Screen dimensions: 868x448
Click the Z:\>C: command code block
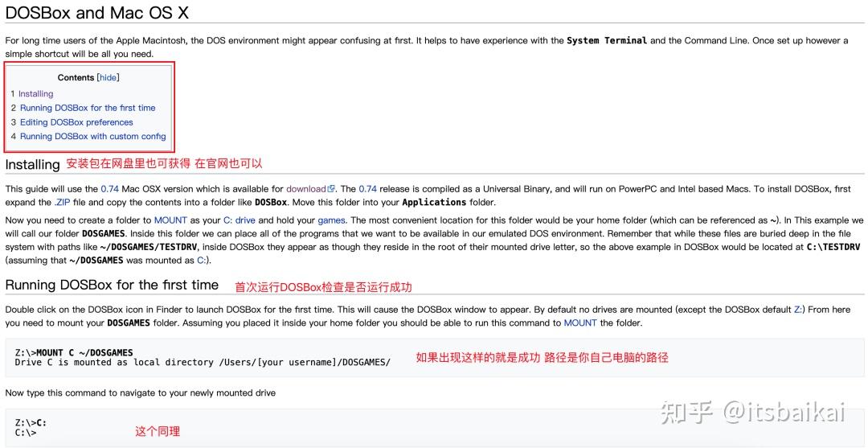pos(434,428)
